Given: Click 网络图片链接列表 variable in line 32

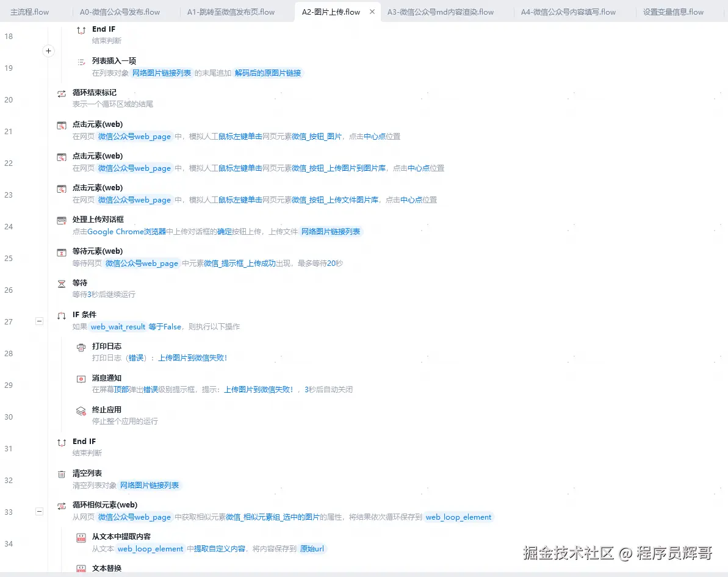Looking at the screenshot, I should (150, 485).
